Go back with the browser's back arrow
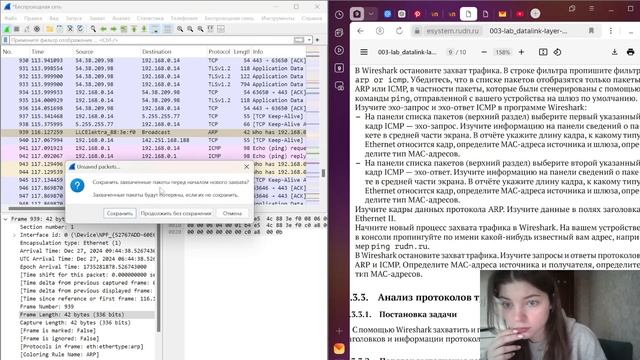This screenshot has height=360, width=640. click(360, 31)
